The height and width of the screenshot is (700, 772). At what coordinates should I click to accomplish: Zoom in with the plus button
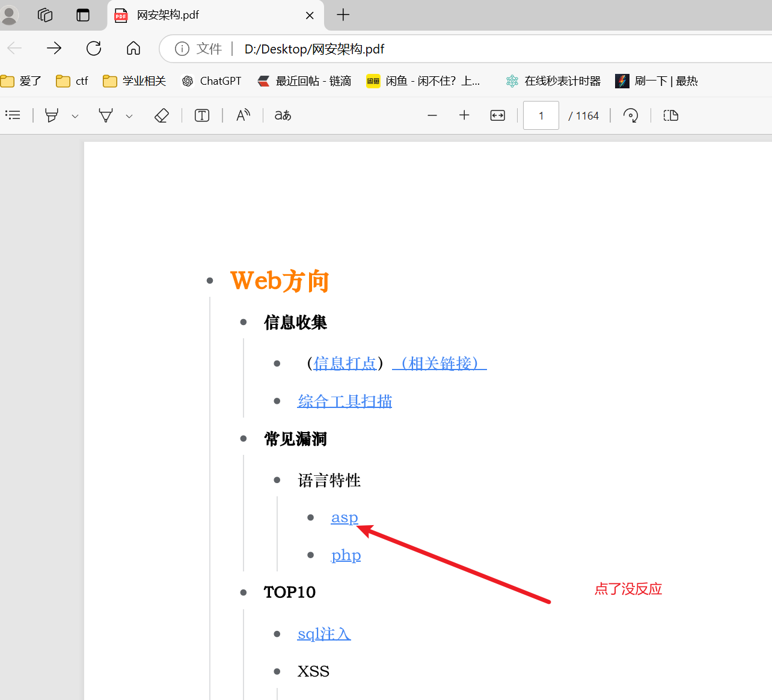pyautogui.click(x=464, y=115)
